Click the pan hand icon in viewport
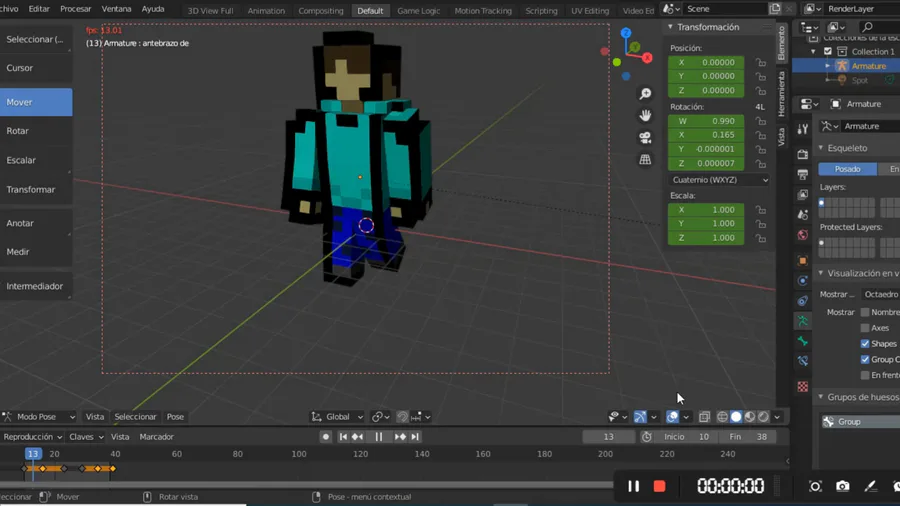The width and height of the screenshot is (900, 506). [645, 115]
